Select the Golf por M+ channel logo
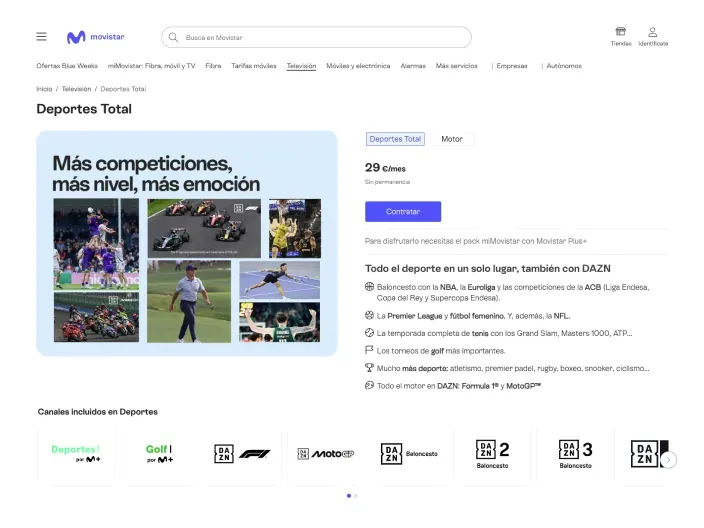704x528 pixels. click(x=159, y=453)
